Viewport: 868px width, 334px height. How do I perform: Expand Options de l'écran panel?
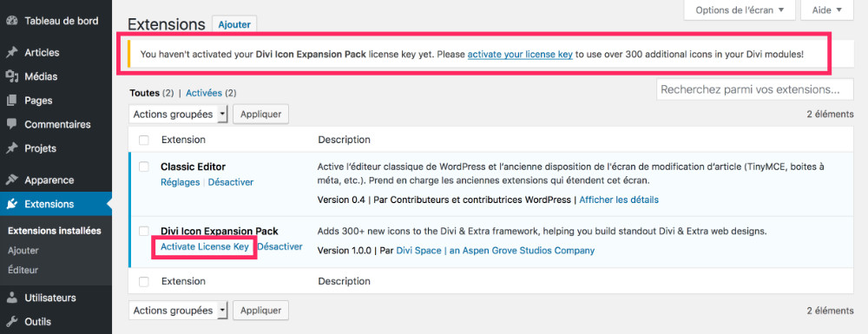[740, 10]
